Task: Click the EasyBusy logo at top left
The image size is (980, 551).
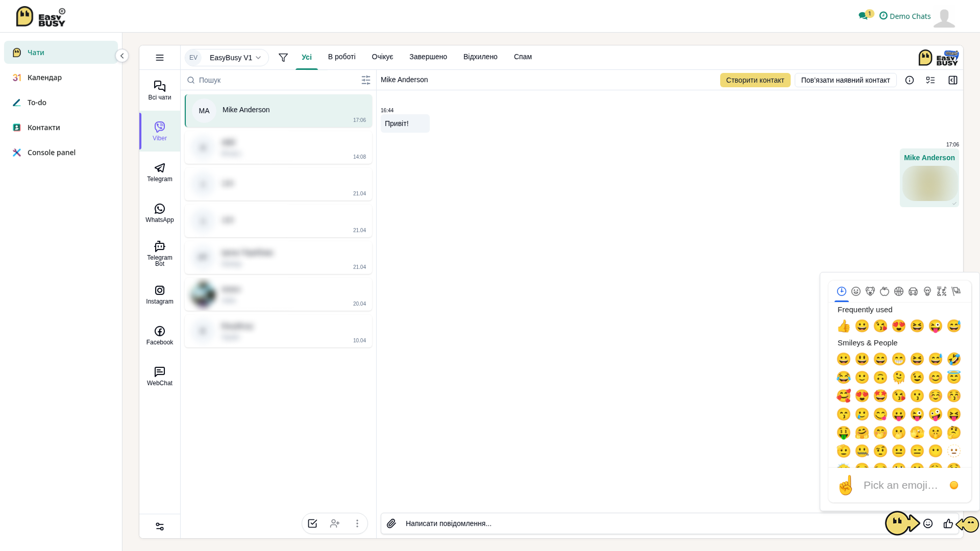Action: pyautogui.click(x=41, y=16)
